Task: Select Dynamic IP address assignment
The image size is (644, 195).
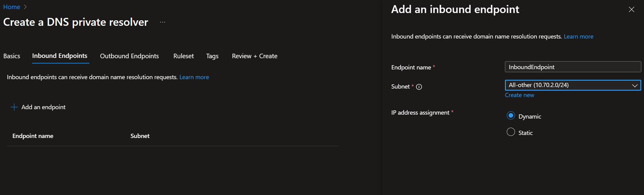Action: 510,116
